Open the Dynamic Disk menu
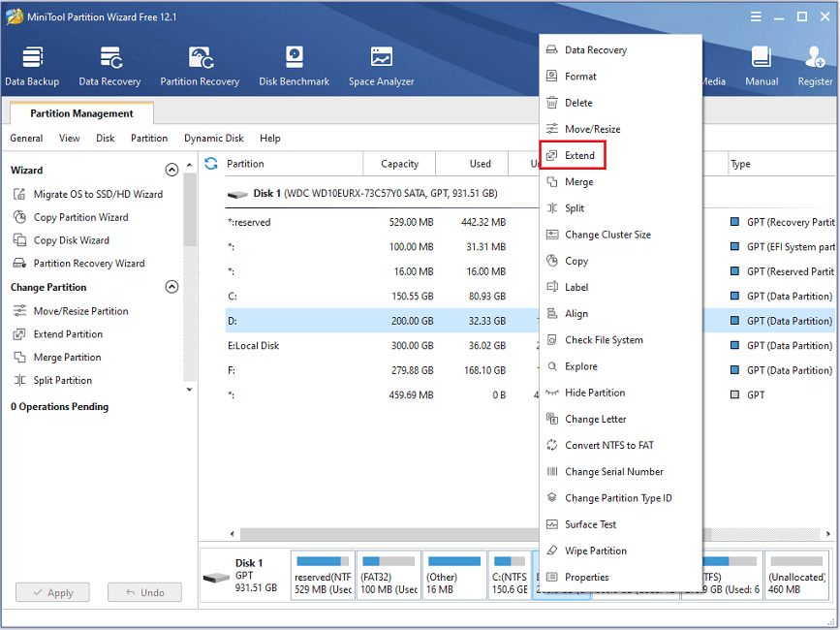The width and height of the screenshot is (840, 630). 214,139
